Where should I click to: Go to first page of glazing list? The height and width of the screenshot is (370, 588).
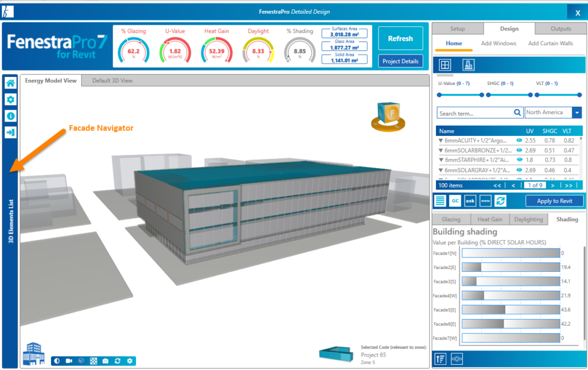click(497, 185)
